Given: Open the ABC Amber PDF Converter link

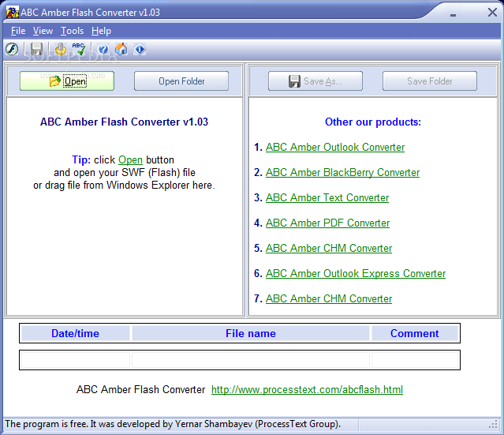Looking at the screenshot, I should 327,223.
